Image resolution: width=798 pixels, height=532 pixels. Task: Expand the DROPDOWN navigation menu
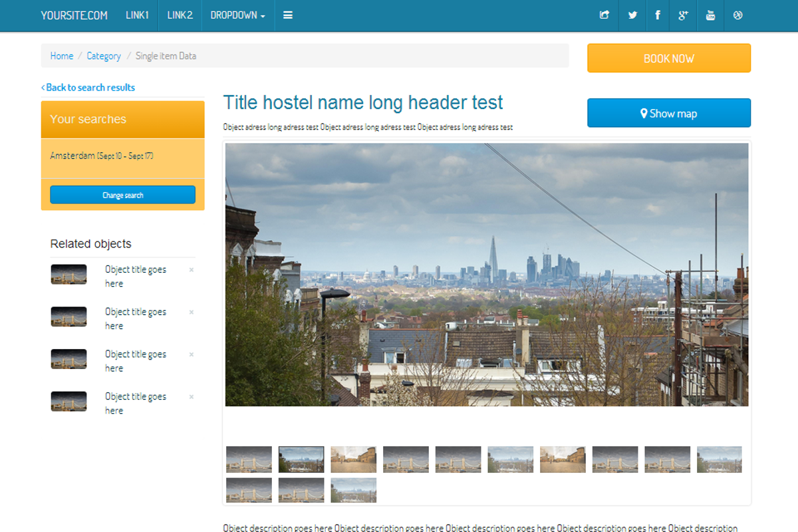tap(237, 15)
